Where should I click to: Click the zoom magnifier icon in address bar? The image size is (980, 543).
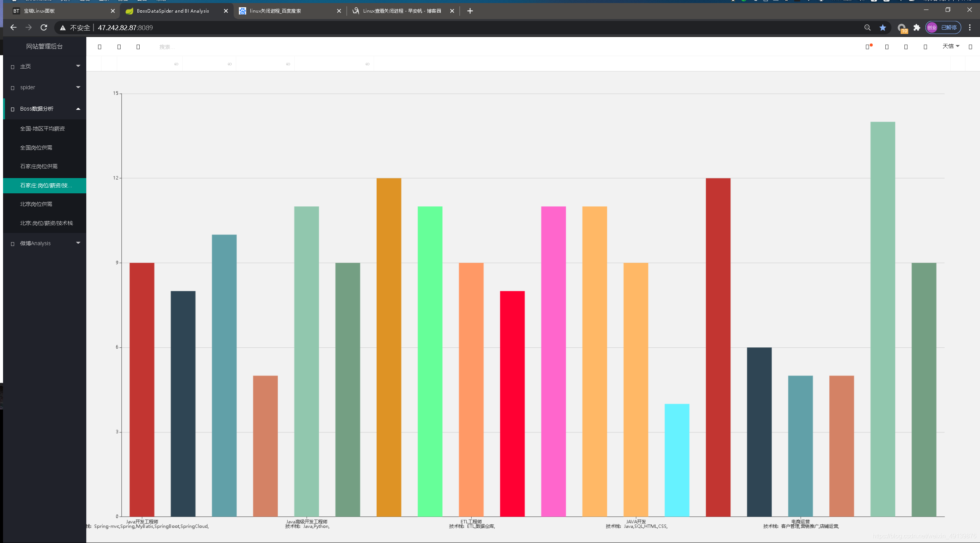point(867,27)
